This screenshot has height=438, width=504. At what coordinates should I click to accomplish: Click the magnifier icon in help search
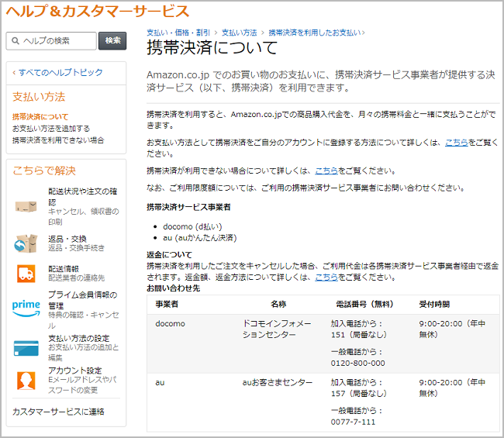coord(15,41)
